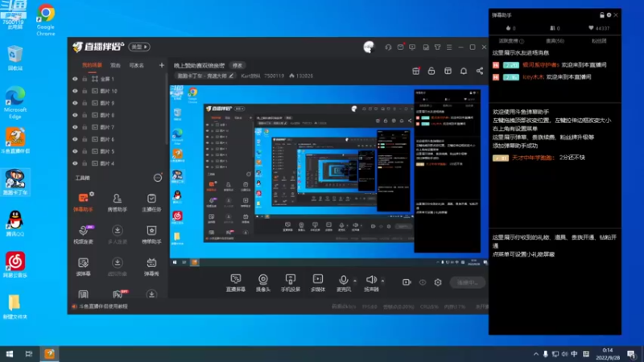644x362 pixels.
Task: Add 手机投屏 phone cast source
Action: 291,283
